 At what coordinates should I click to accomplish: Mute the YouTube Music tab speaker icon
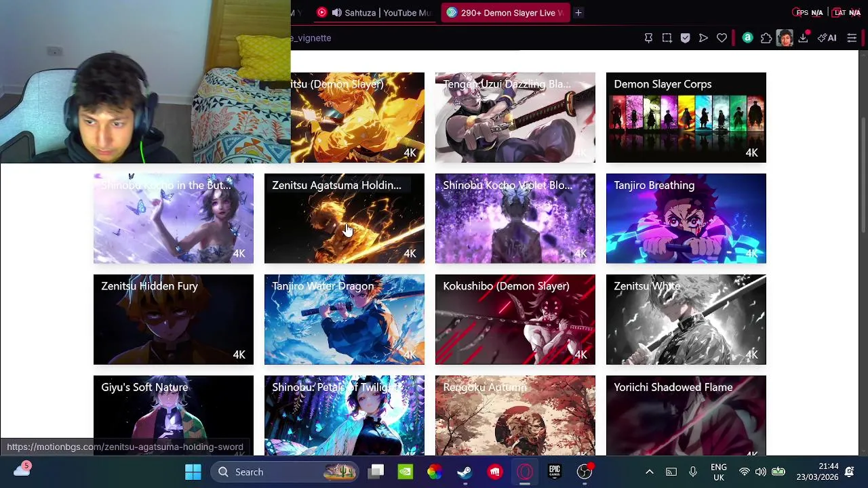336,13
